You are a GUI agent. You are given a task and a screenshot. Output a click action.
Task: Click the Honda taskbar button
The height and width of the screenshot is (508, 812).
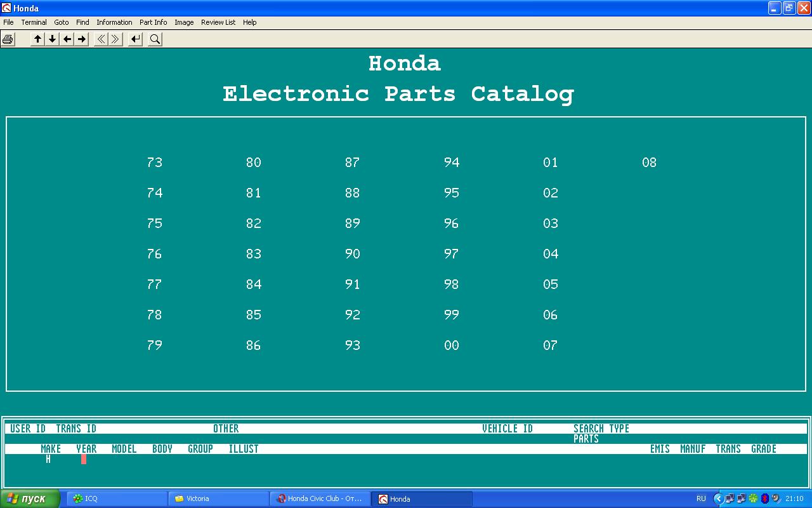[422, 499]
